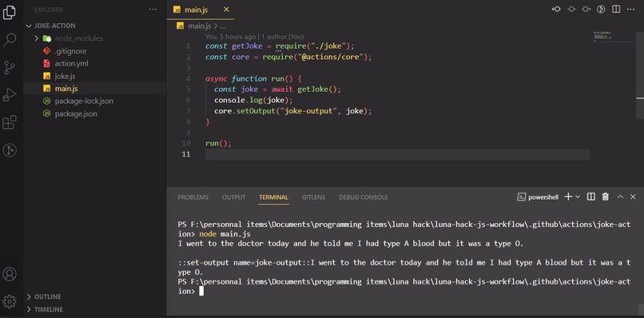Screen dimensions: 644x318
Task: Place cursor on empty line 11
Action: point(397,154)
